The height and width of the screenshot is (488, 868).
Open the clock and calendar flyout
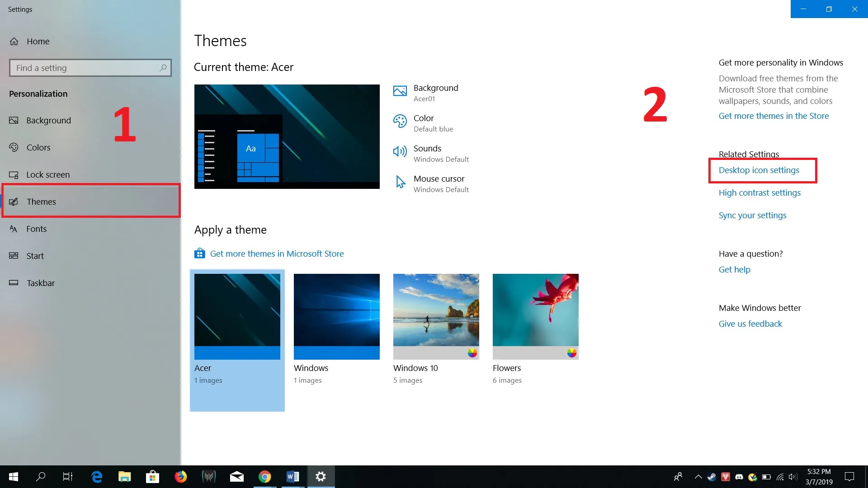pos(819,477)
